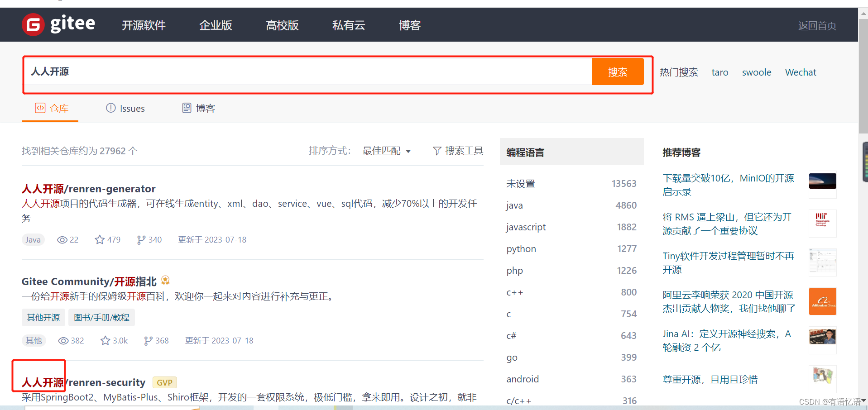Click the 返回首页 link
The width and height of the screenshot is (868, 410).
click(817, 26)
